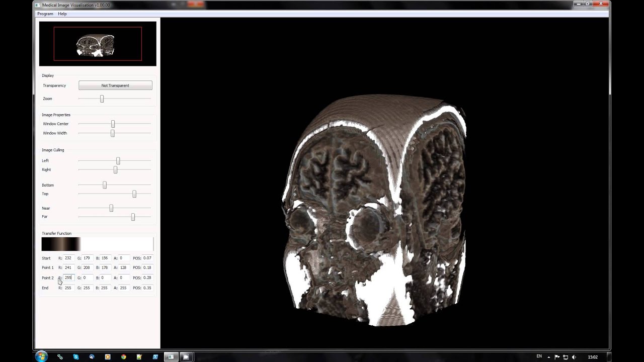Click the End row G field
The width and height of the screenshot is (644, 362).
pyautogui.click(x=88, y=288)
